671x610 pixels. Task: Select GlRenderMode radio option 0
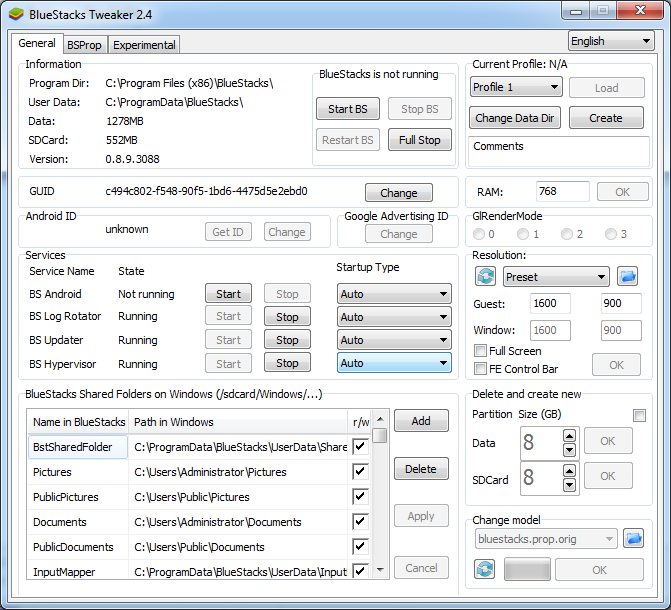pyautogui.click(x=478, y=234)
